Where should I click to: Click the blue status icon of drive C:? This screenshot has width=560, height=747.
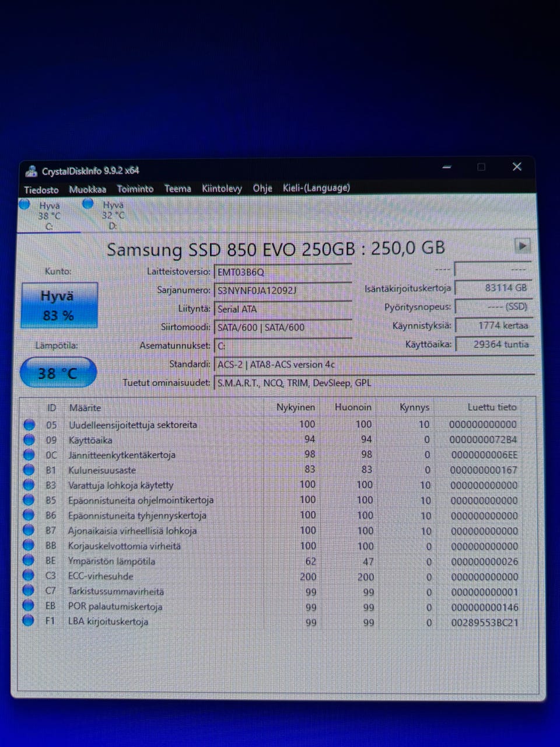point(24,205)
